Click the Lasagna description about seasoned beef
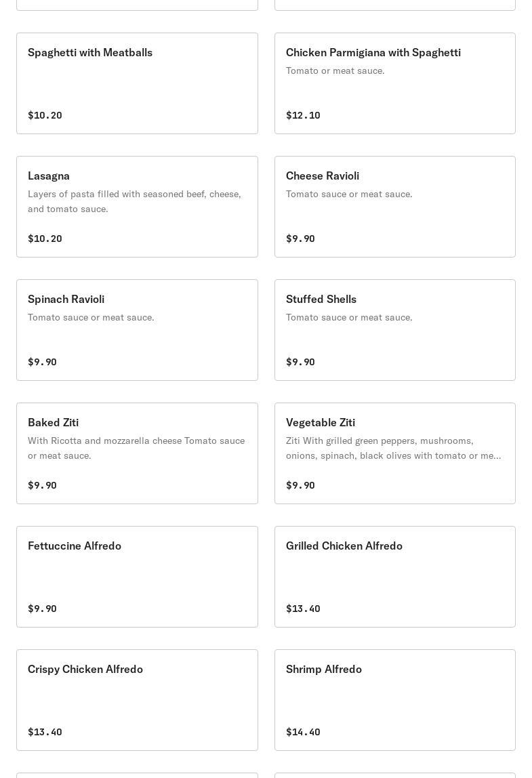532x778 pixels. pos(134,201)
